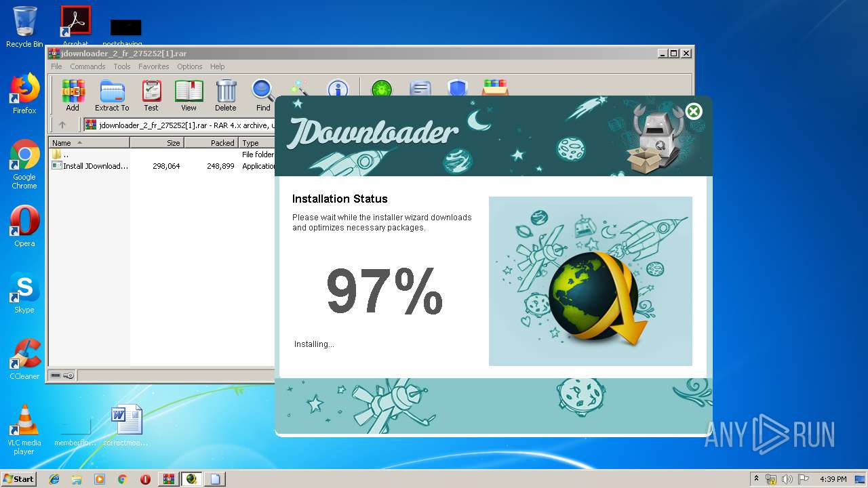Click the Action Center flag icon
868x488 pixels.
pos(804,479)
